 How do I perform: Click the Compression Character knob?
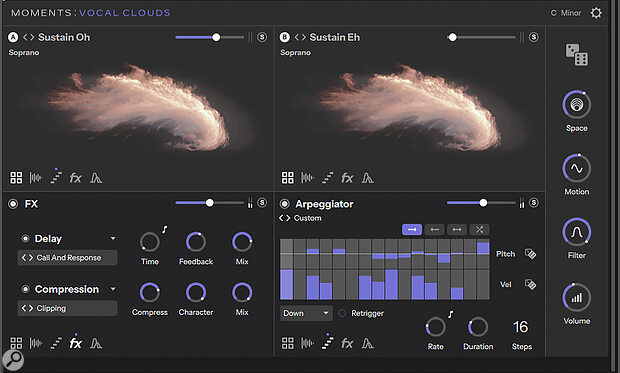click(x=196, y=293)
